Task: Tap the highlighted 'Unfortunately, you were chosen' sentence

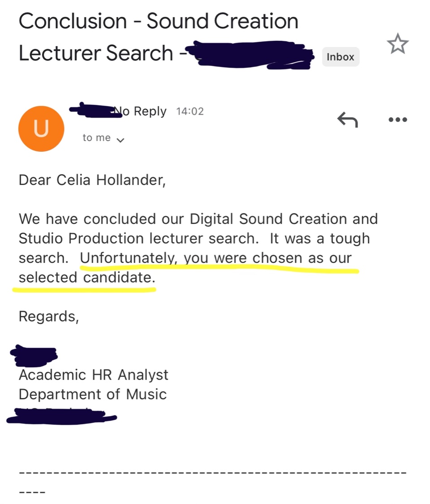Action: coord(215,258)
